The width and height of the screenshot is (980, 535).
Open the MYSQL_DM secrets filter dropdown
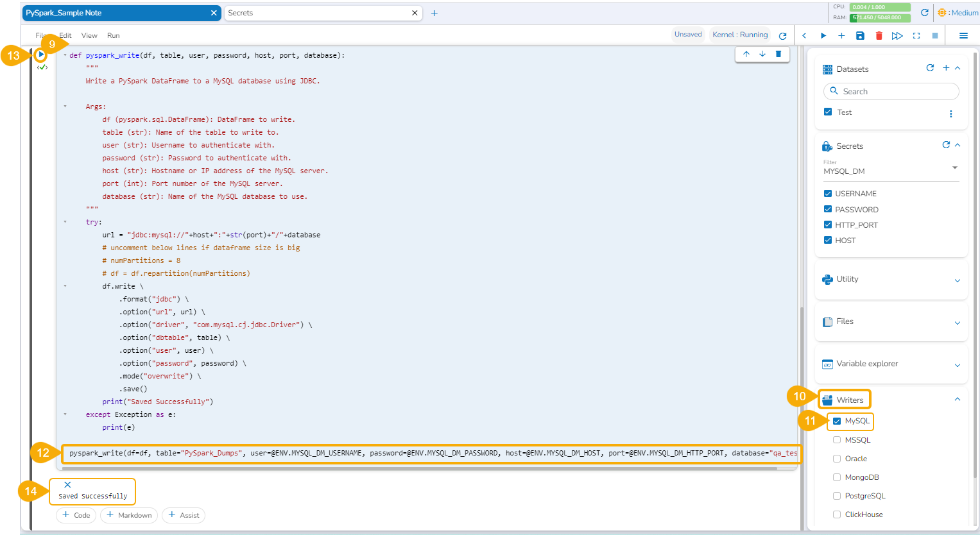click(954, 168)
